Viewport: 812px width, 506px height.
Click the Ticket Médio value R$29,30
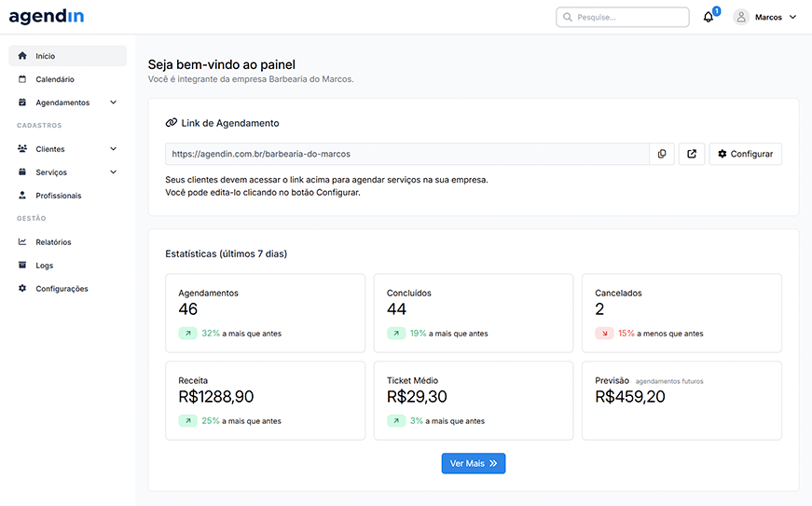417,397
